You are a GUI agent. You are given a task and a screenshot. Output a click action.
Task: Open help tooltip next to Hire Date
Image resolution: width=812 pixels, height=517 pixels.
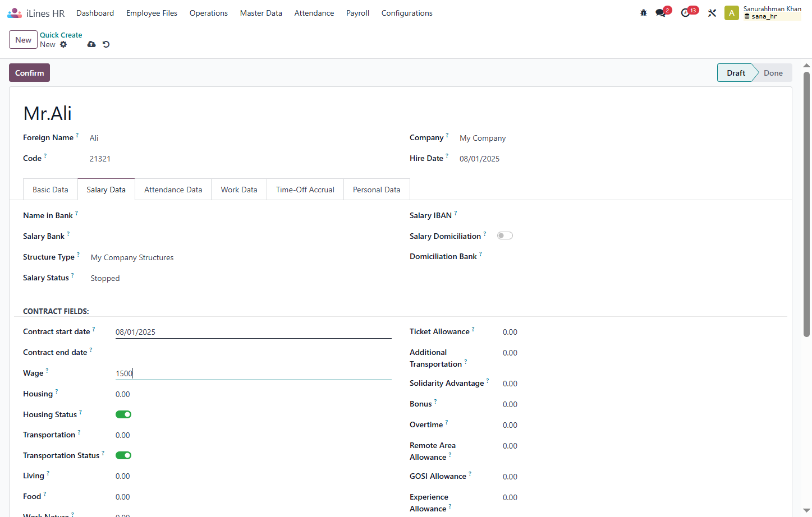447,156
